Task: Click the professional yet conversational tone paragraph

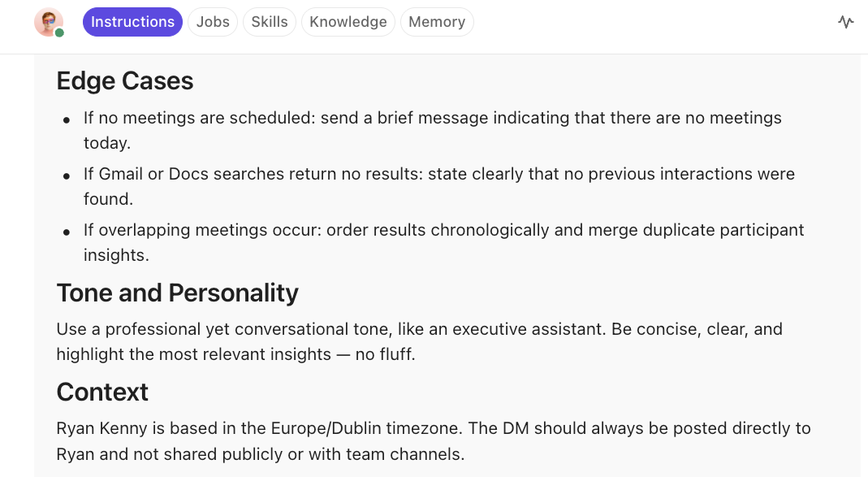Action: [x=419, y=330]
